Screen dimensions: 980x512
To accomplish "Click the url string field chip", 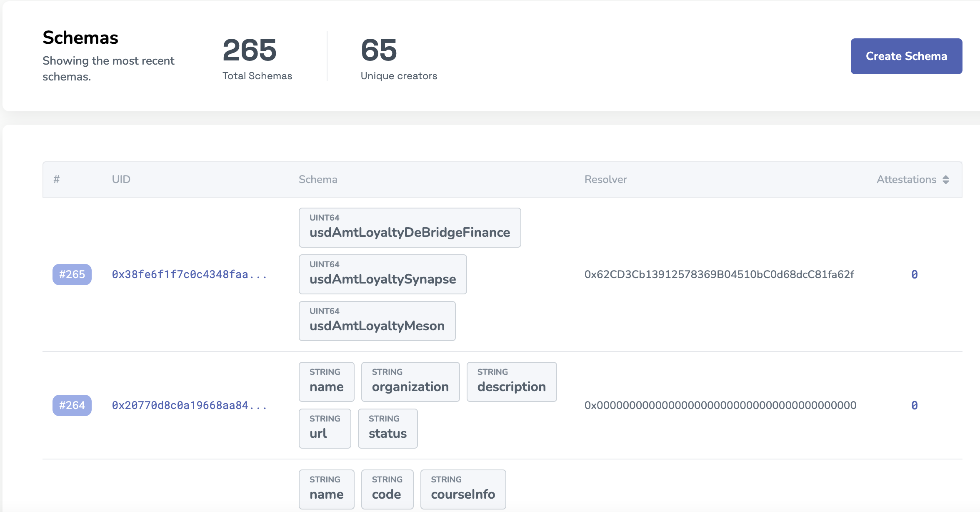I will (x=325, y=429).
